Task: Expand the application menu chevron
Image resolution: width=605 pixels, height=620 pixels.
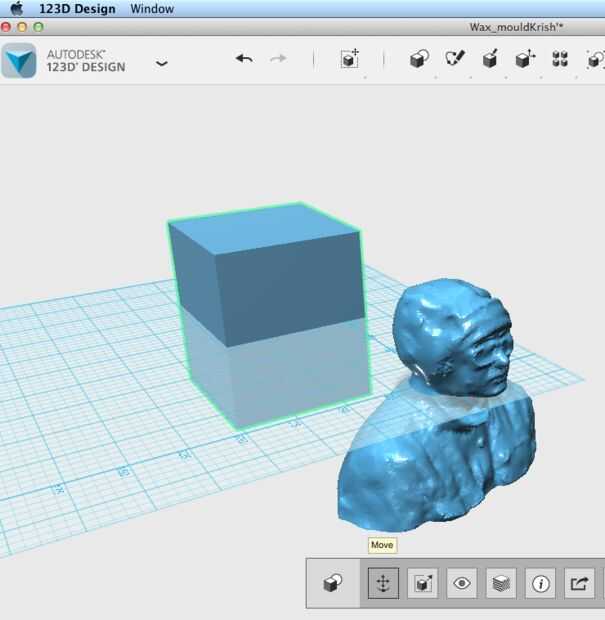Action: point(161,63)
